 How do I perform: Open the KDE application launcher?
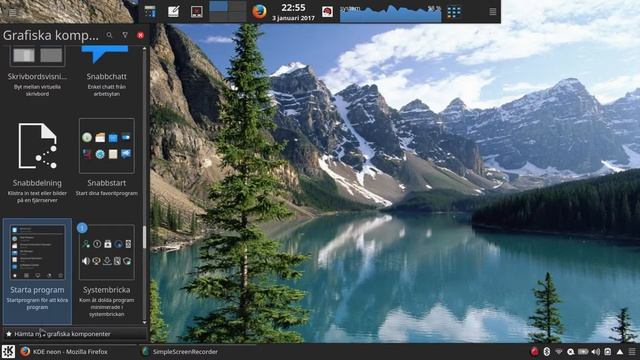pos(8,351)
